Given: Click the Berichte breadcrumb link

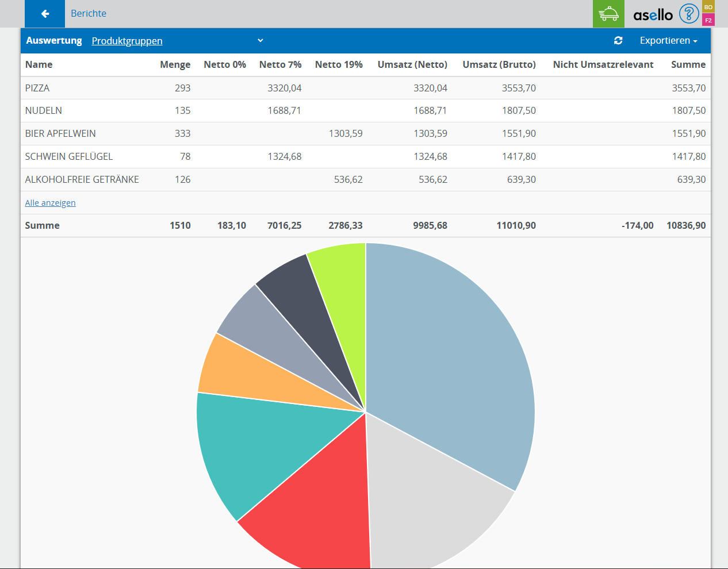Looking at the screenshot, I should click(89, 13).
